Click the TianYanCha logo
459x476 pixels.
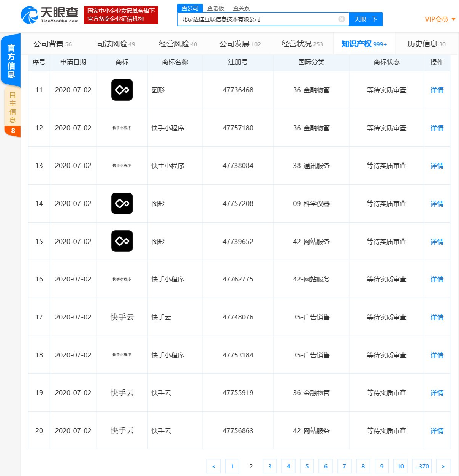click(x=49, y=15)
